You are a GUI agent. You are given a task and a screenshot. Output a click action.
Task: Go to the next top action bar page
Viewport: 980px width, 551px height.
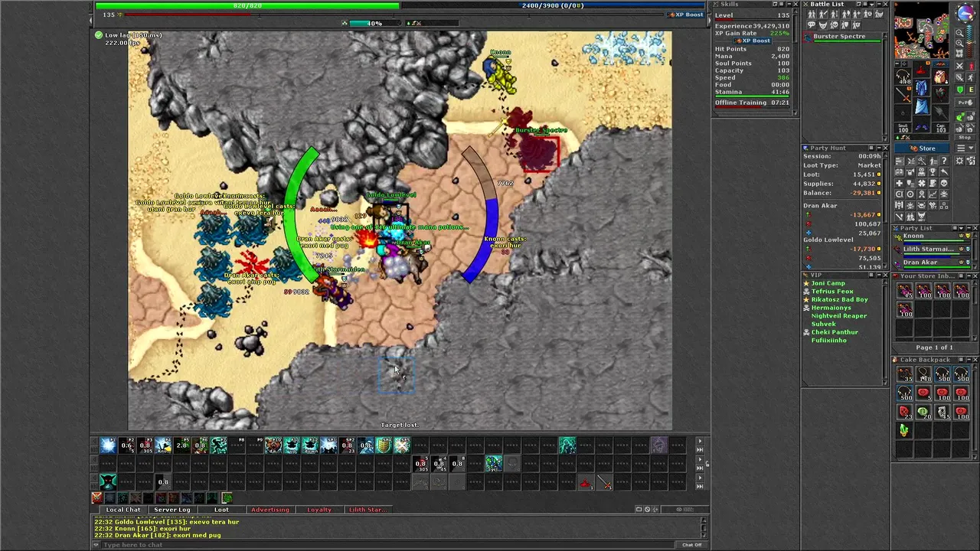point(701,441)
